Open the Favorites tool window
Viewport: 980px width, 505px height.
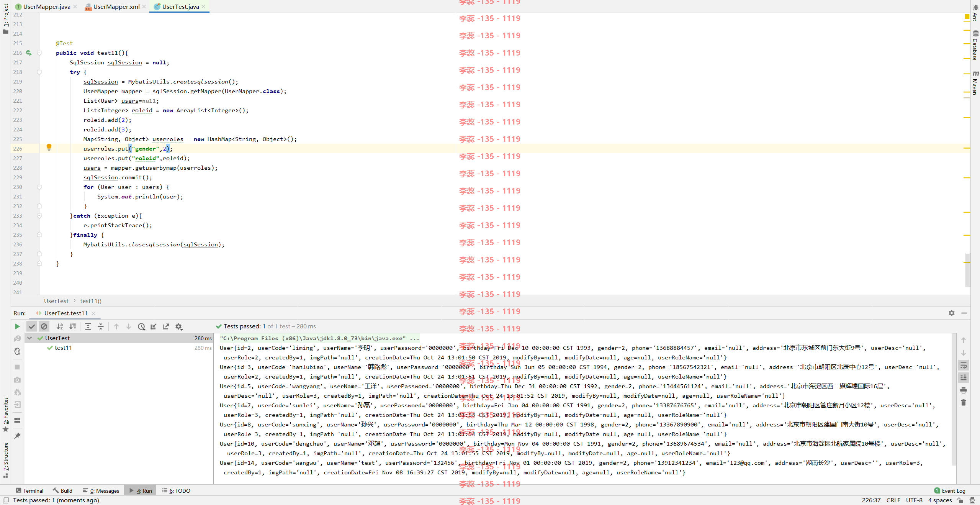point(5,415)
